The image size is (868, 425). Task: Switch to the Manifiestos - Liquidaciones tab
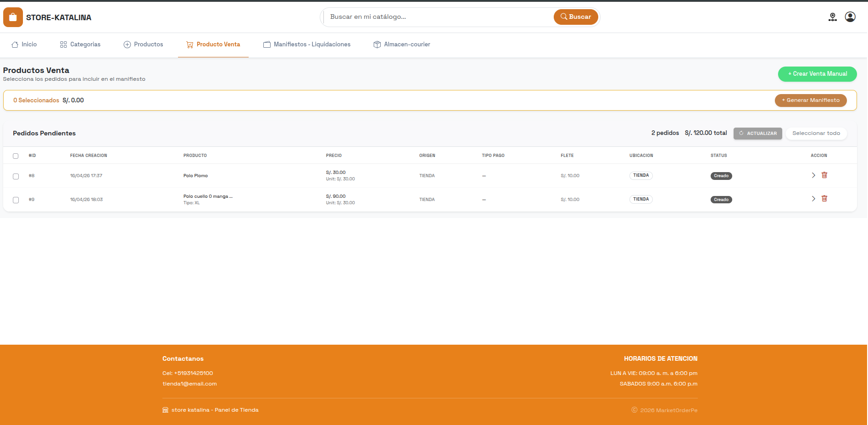click(x=307, y=44)
